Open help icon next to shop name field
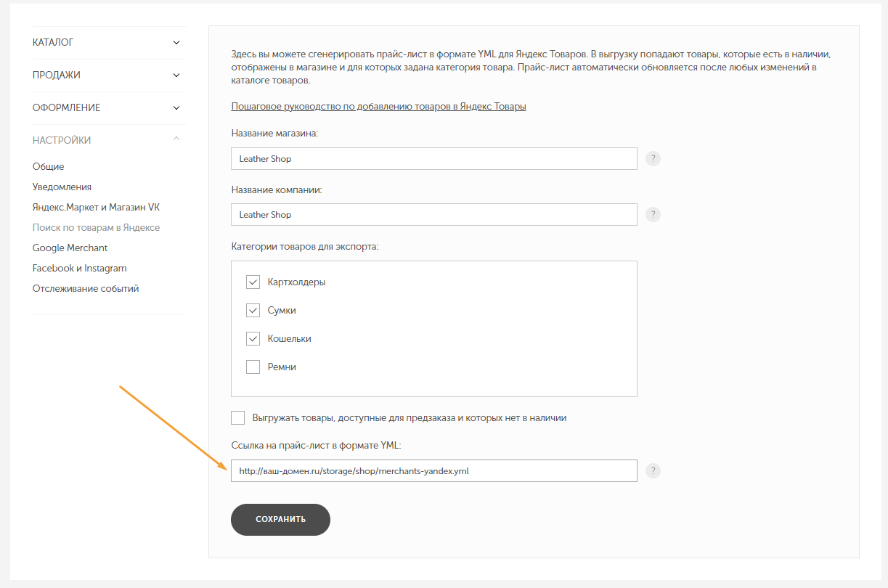 point(653,159)
